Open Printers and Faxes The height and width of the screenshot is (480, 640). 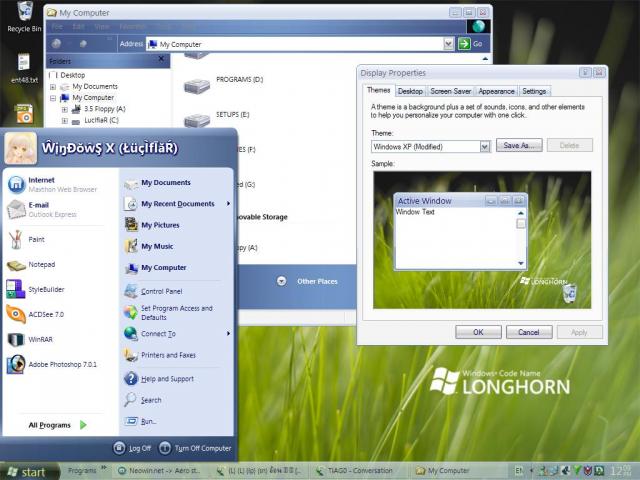coord(160,355)
